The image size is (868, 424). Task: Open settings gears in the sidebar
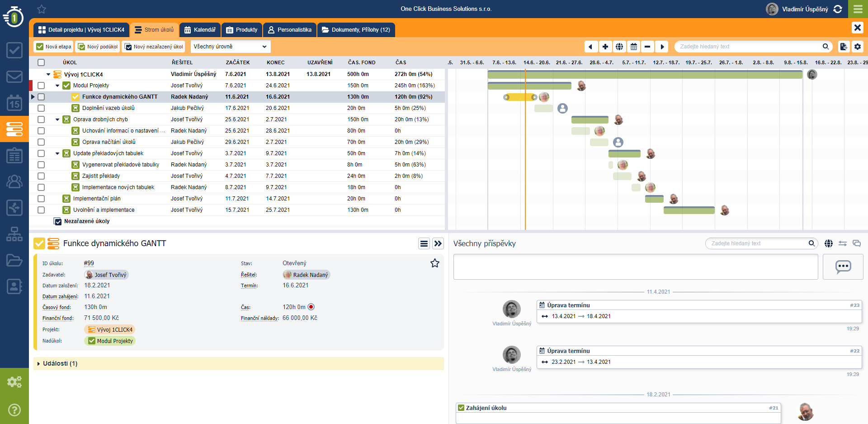click(14, 382)
